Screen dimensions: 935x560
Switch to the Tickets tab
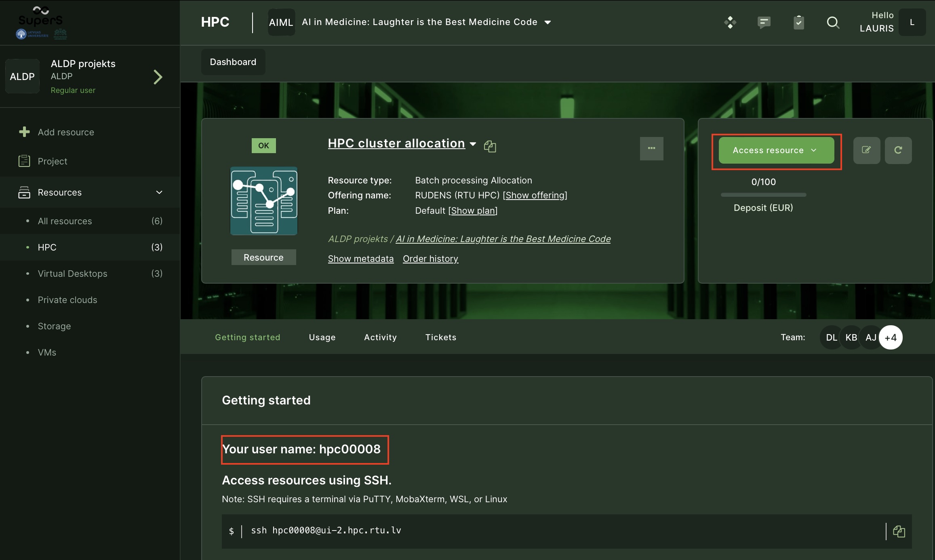coord(440,337)
